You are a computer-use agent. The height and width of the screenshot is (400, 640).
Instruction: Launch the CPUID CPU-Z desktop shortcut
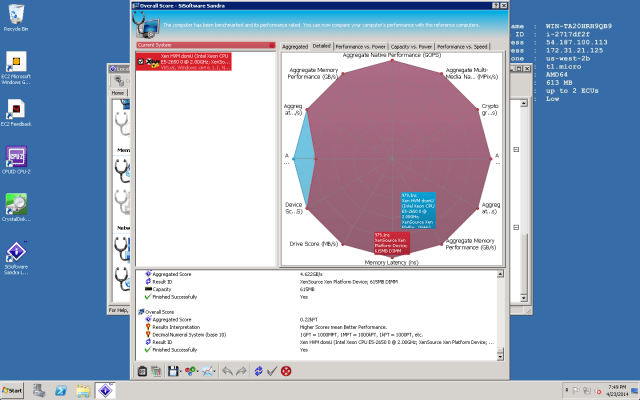16,160
